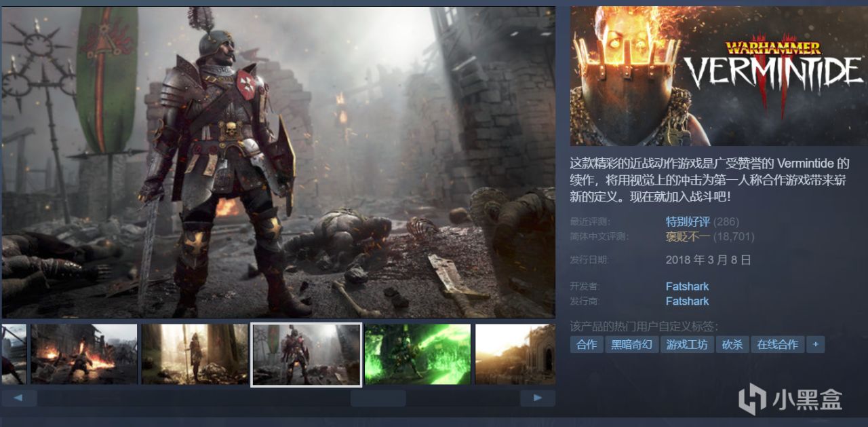
Task: Select the sepia building thumbnail at right
Action: click(515, 354)
